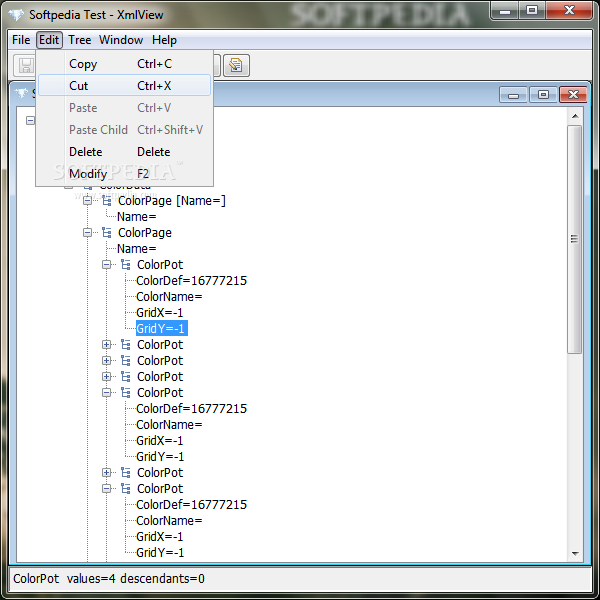Select the ColorPage [Name=] tree item
This screenshot has height=600, width=600.
pos(172,201)
